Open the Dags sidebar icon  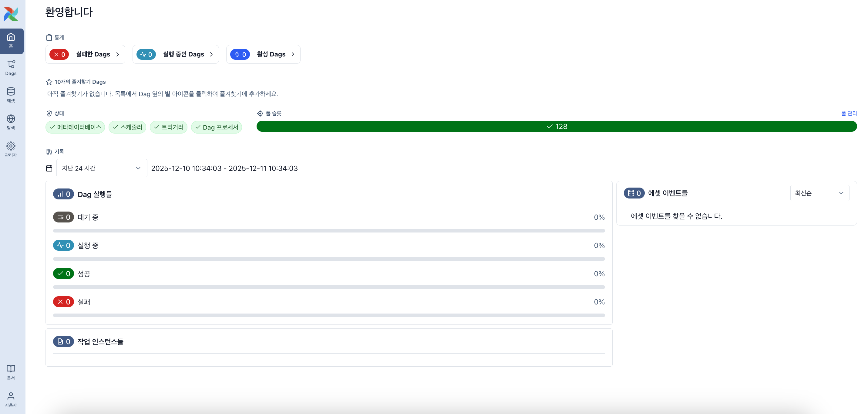click(x=11, y=68)
